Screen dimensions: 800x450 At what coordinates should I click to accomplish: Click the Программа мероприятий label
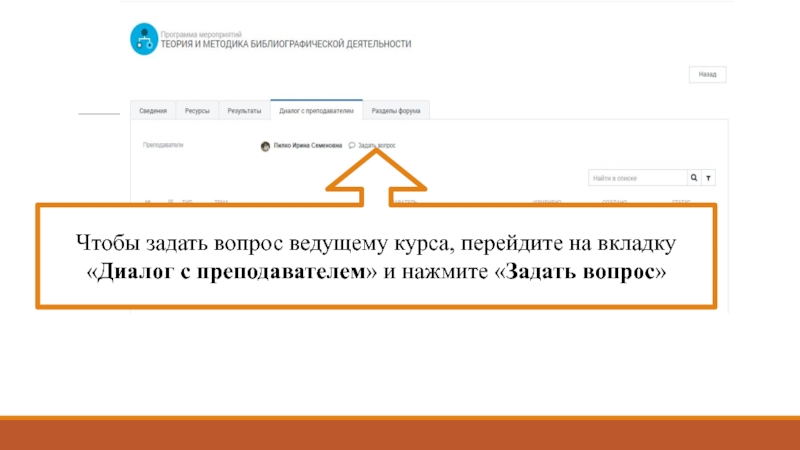tap(201, 34)
